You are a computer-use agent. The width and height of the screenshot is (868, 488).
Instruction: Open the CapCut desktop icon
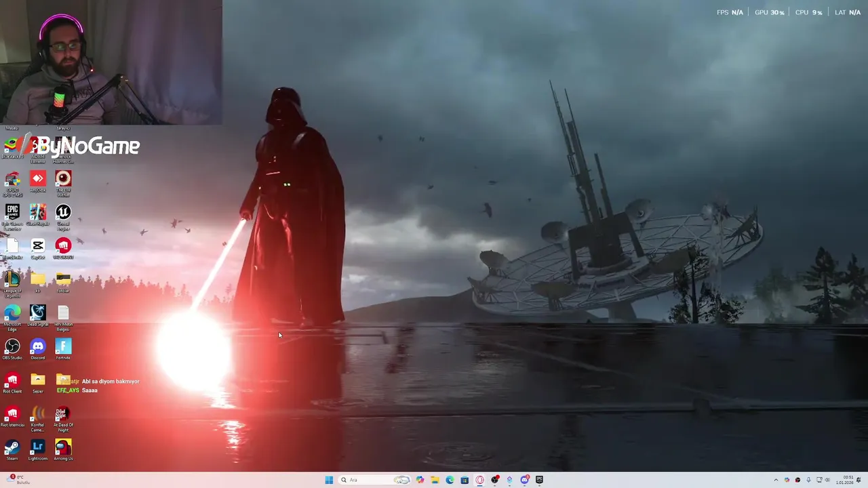coord(38,249)
